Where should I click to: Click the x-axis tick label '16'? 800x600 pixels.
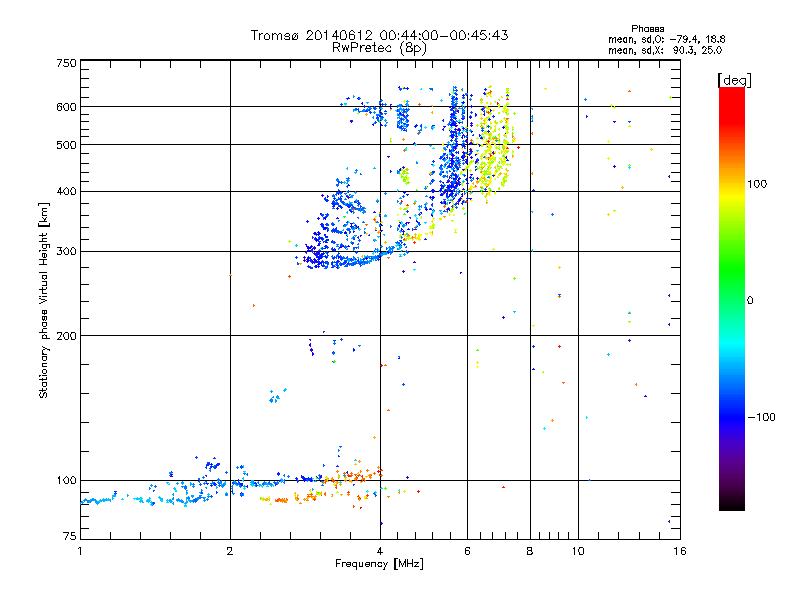coord(680,551)
